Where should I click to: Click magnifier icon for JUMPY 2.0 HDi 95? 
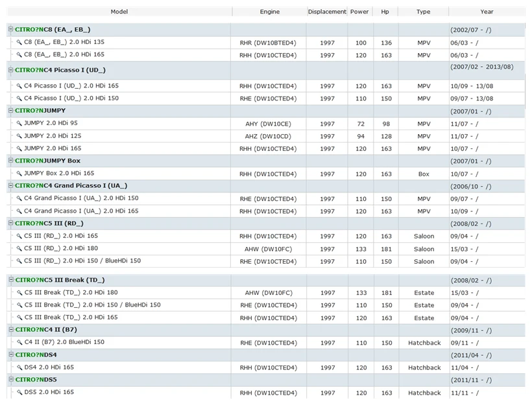pyautogui.click(x=19, y=123)
